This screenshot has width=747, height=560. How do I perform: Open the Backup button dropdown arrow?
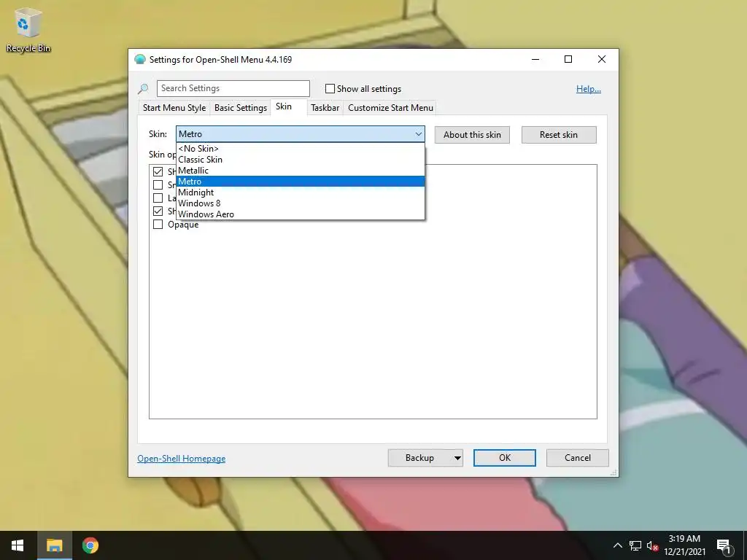pyautogui.click(x=457, y=458)
